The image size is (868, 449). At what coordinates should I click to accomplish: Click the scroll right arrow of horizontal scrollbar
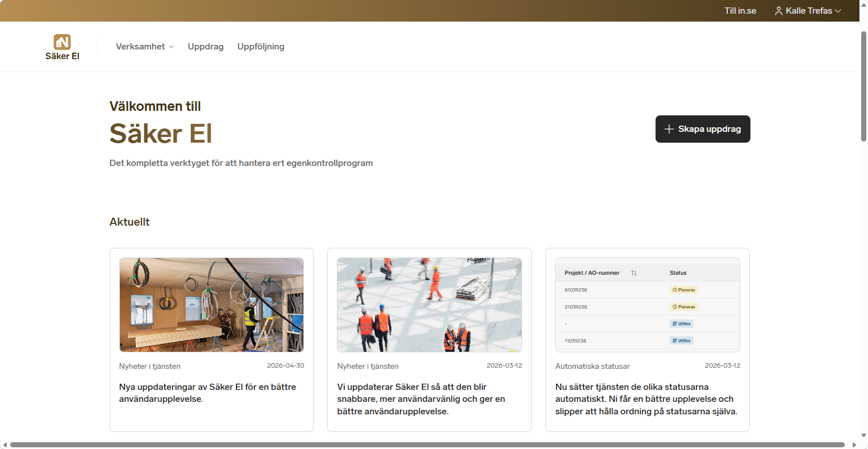[x=854, y=445]
